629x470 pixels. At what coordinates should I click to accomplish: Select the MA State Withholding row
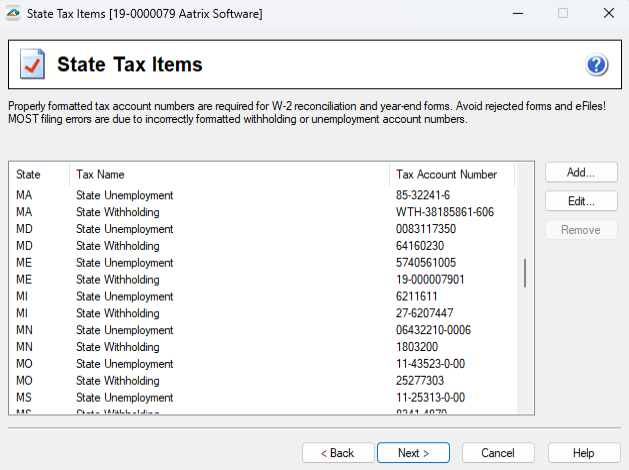117,212
